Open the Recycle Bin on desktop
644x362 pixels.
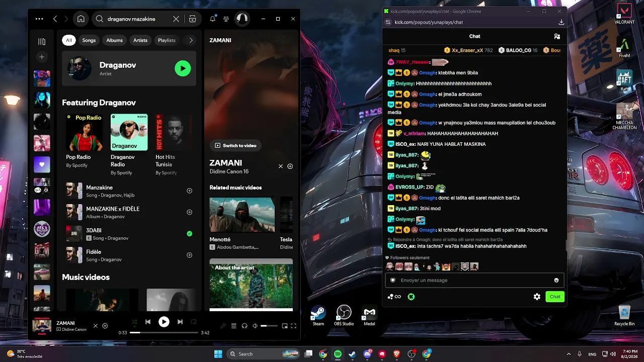tap(624, 316)
